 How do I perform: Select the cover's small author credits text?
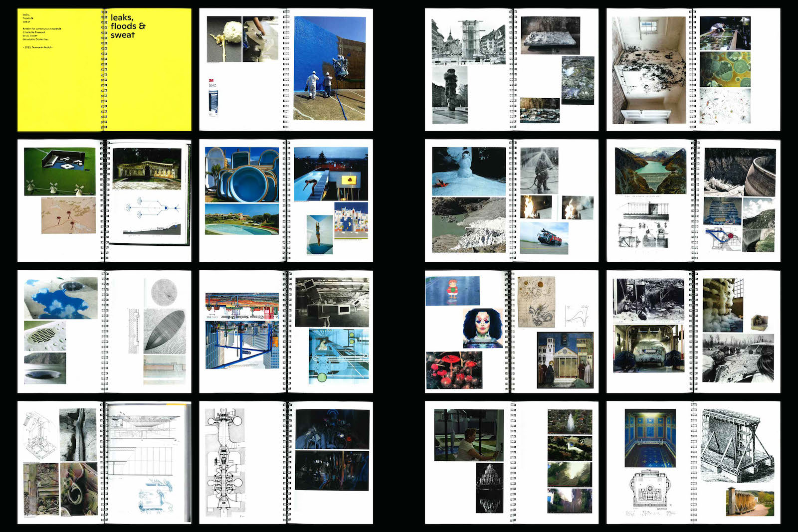(x=41, y=31)
